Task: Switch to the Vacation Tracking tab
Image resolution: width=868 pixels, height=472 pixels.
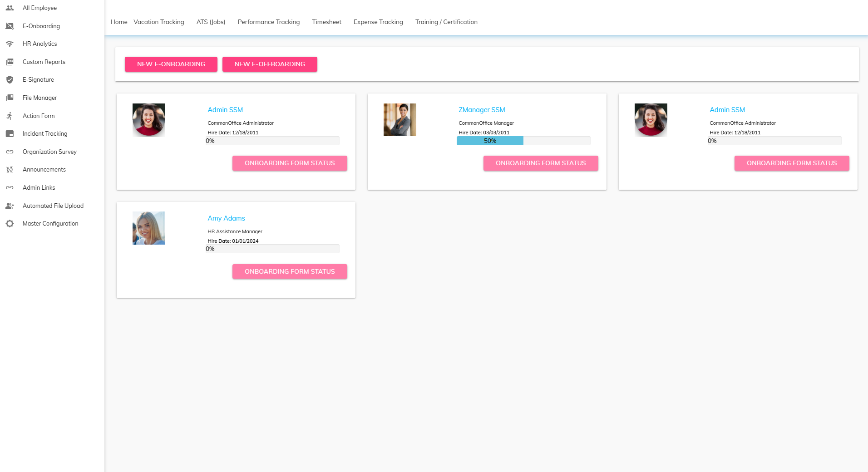Action: pos(158,22)
